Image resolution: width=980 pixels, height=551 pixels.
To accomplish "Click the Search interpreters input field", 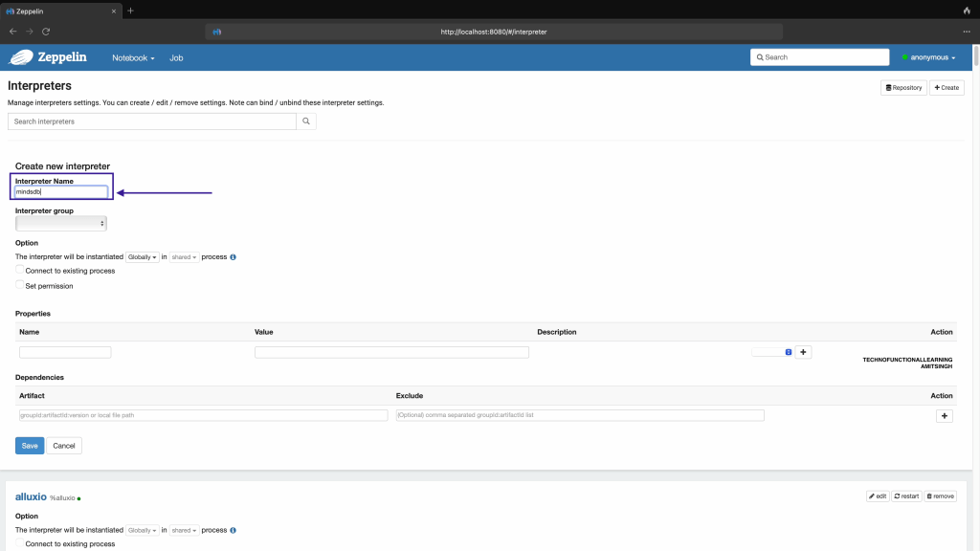I will coord(151,121).
